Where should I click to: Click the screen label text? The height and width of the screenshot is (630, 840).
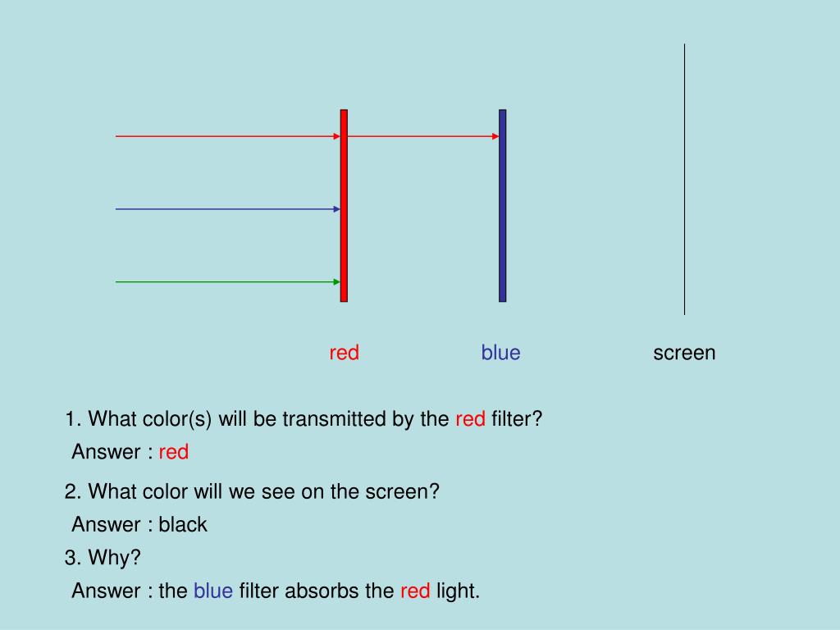684,353
